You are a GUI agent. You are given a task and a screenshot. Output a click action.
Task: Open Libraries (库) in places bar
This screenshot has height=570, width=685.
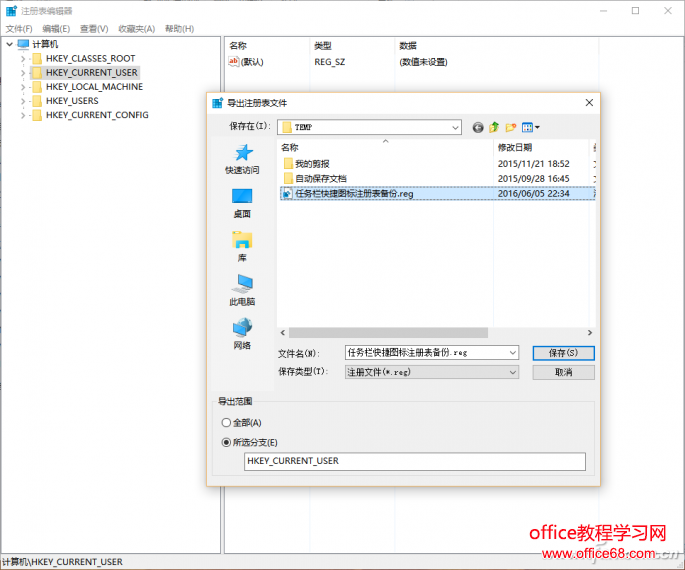point(242,247)
